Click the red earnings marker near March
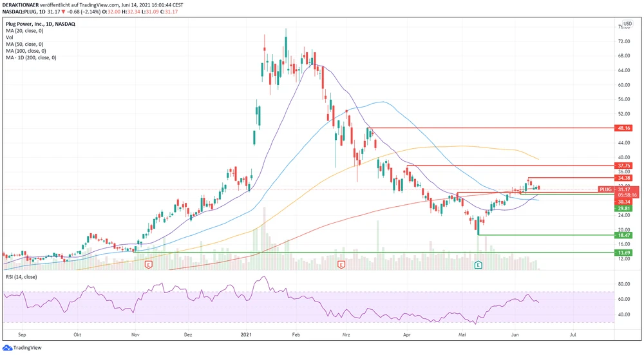This screenshot has width=644, height=355. [x=341, y=265]
